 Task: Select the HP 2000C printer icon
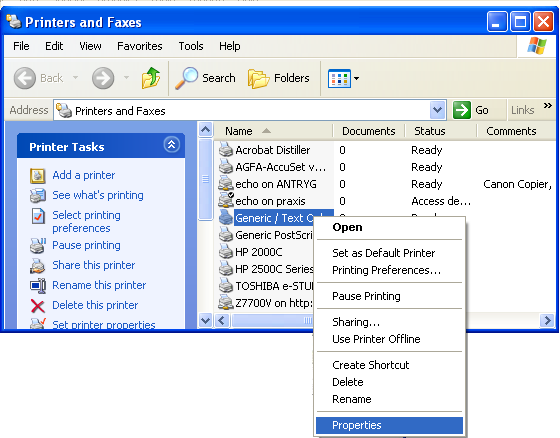[x=226, y=252]
